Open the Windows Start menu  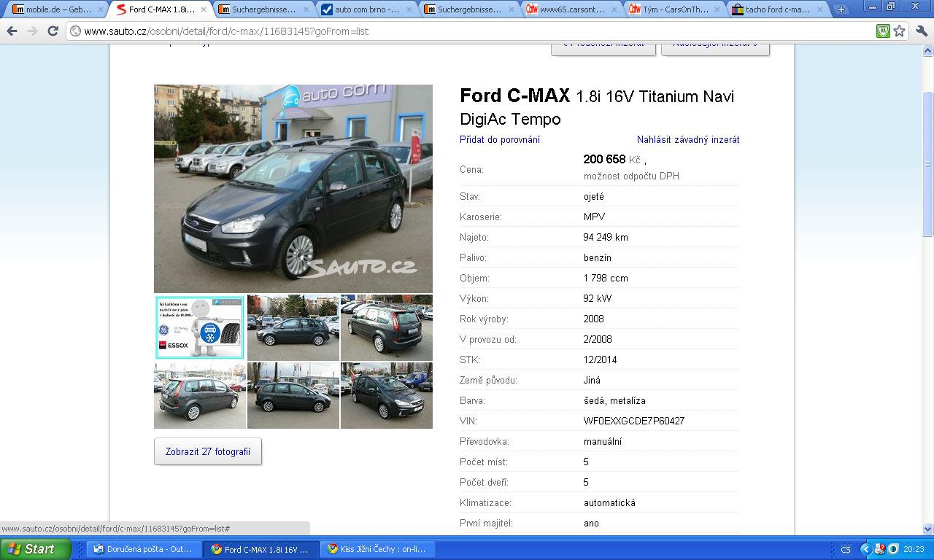click(35, 549)
